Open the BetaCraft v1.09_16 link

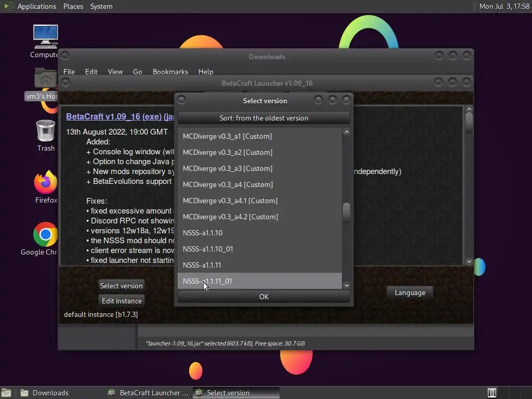103,116
